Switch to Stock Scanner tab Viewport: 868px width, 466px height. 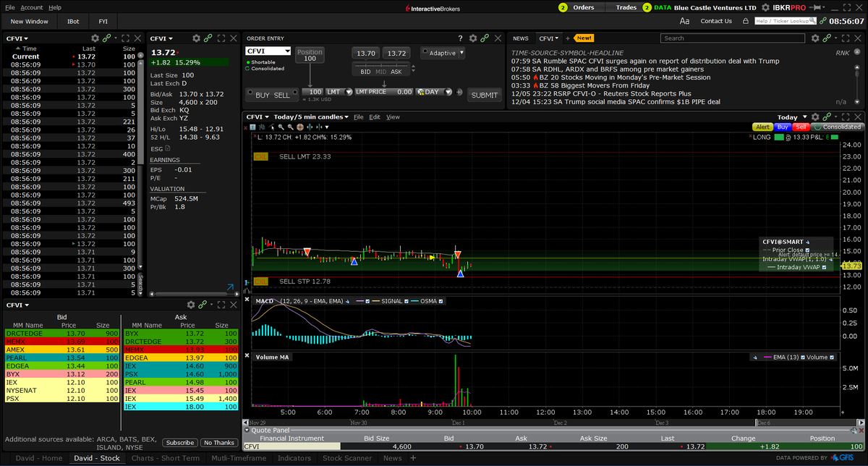348,458
